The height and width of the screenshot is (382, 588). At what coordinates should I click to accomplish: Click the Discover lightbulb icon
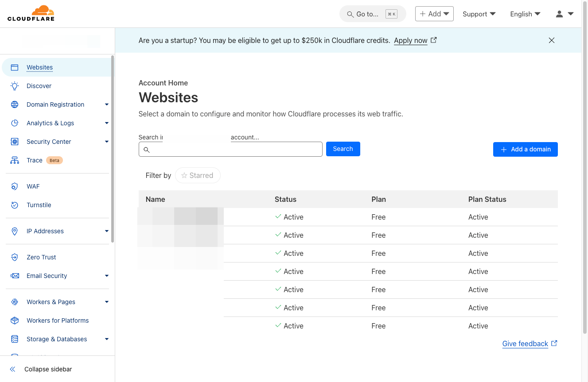tap(15, 86)
